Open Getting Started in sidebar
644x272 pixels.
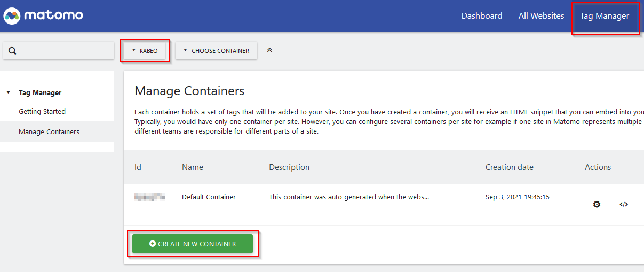(42, 112)
